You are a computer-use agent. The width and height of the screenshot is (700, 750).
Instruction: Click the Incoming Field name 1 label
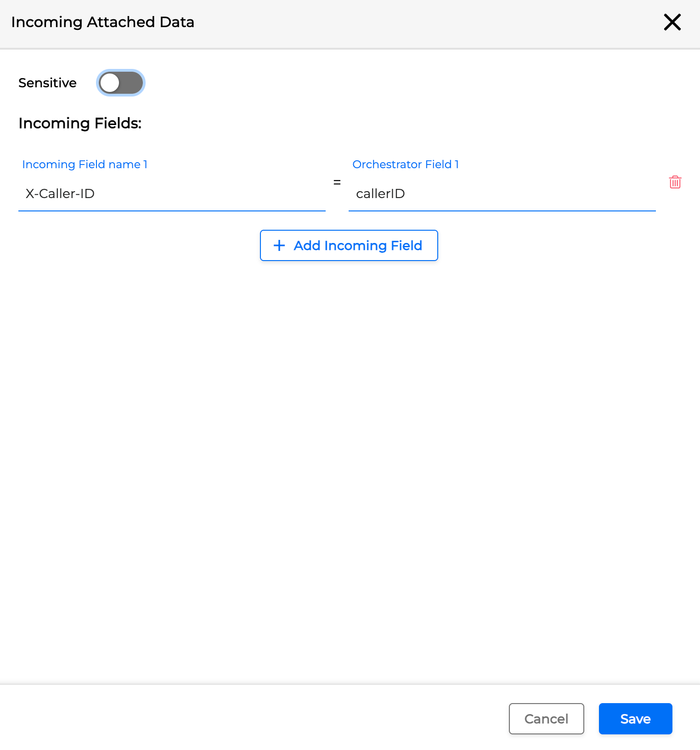pyautogui.click(x=85, y=165)
